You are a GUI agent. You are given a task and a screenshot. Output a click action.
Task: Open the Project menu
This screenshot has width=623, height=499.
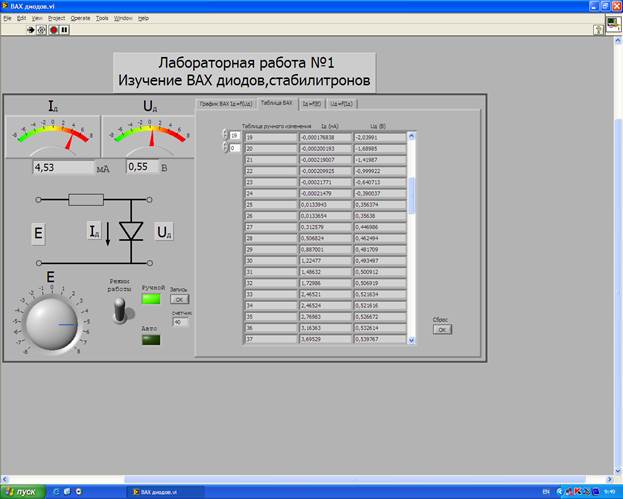click(56, 18)
